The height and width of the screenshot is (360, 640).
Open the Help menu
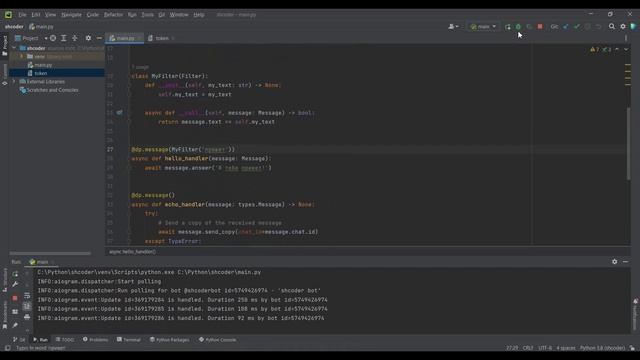point(199,15)
